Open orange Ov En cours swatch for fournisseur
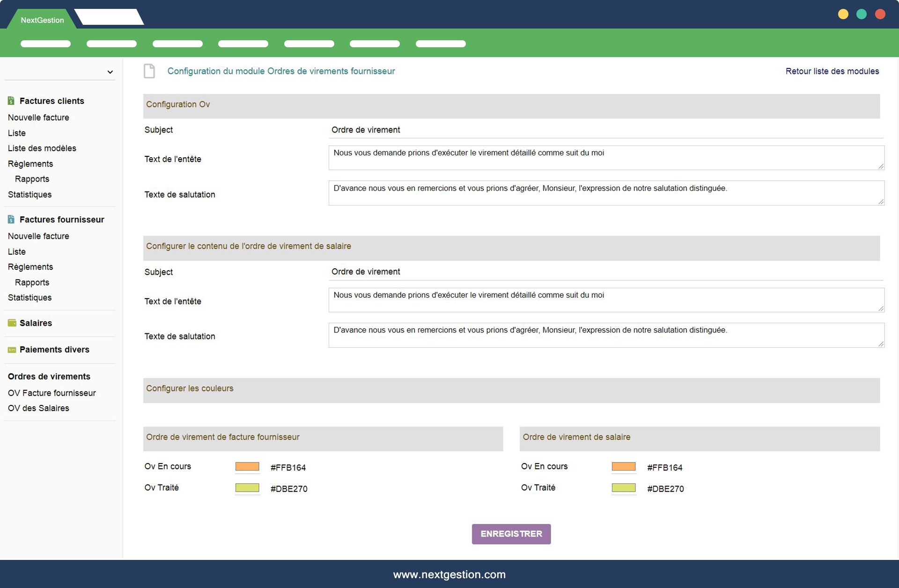 [247, 467]
